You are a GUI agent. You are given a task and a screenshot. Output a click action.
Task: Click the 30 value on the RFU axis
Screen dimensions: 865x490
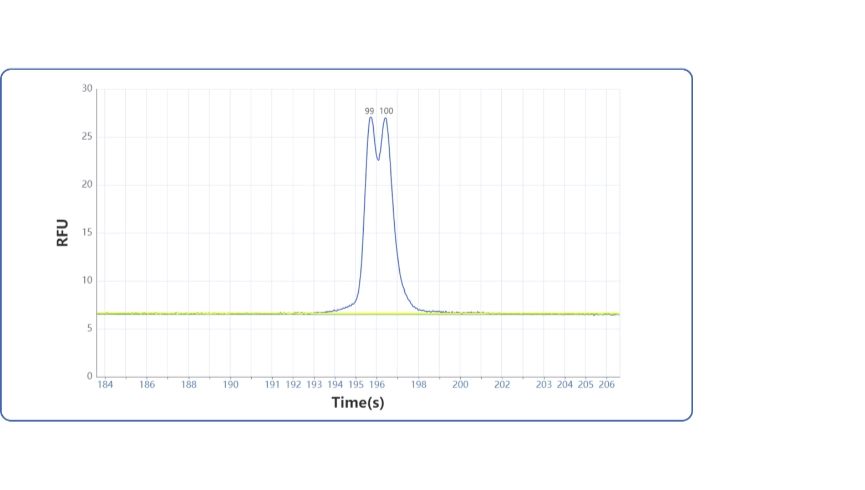(87, 89)
